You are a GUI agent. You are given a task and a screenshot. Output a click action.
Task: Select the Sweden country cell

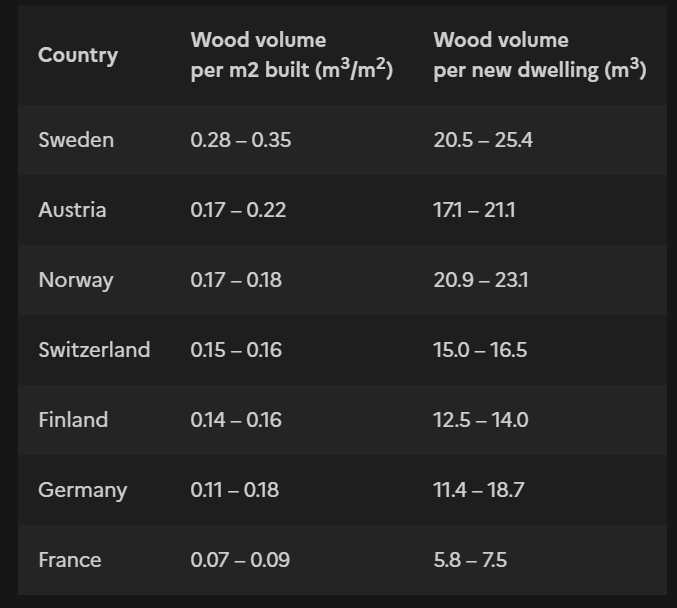point(76,140)
